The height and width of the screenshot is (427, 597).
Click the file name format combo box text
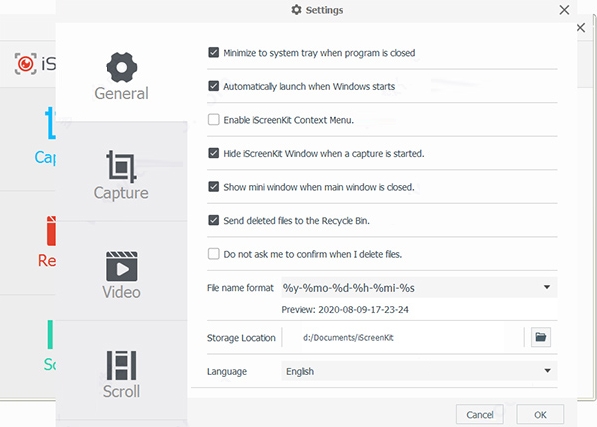[348, 288]
